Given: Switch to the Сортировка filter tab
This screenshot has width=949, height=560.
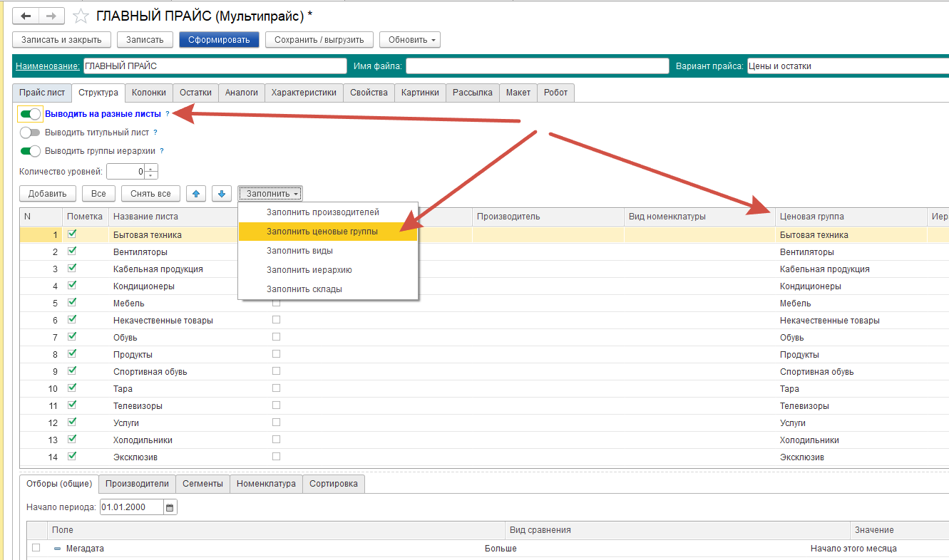Looking at the screenshot, I should click(x=334, y=484).
